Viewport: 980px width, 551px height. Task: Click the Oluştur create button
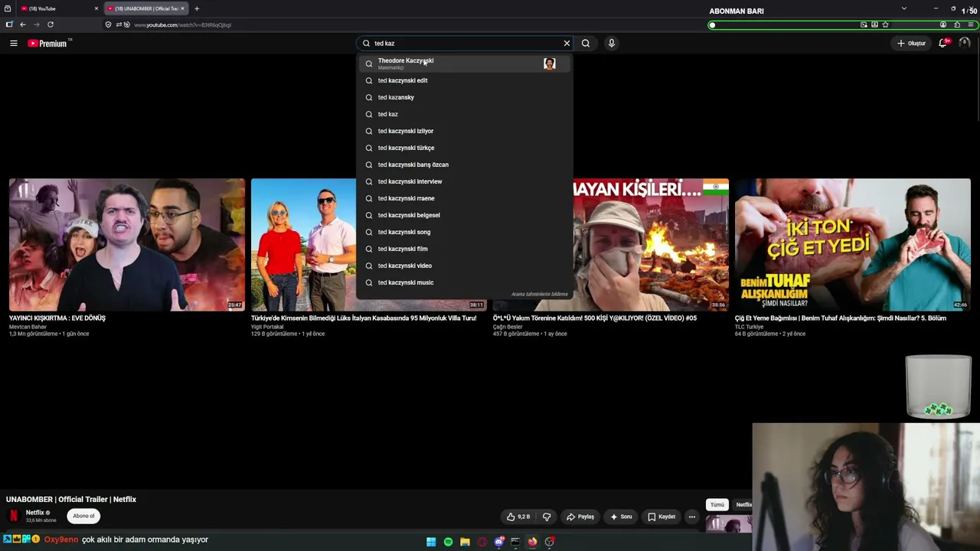[911, 44]
